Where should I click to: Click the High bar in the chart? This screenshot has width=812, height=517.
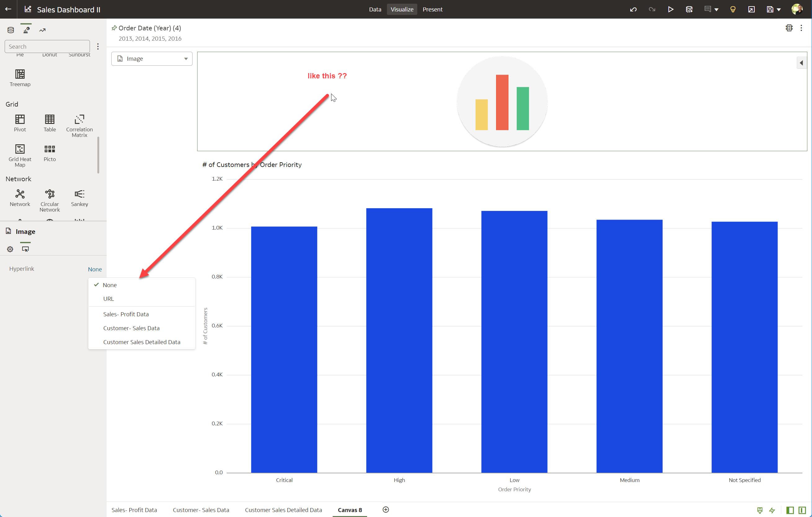coord(399,340)
